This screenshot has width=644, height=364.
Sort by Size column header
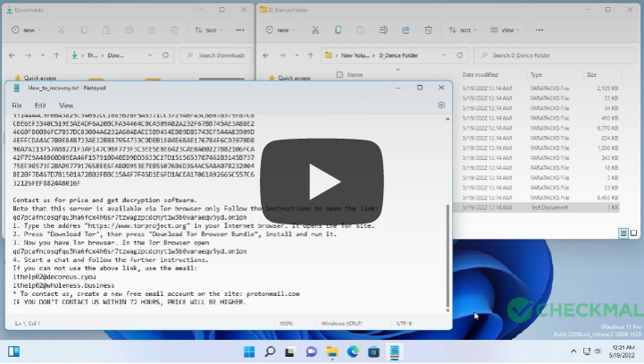click(x=591, y=75)
